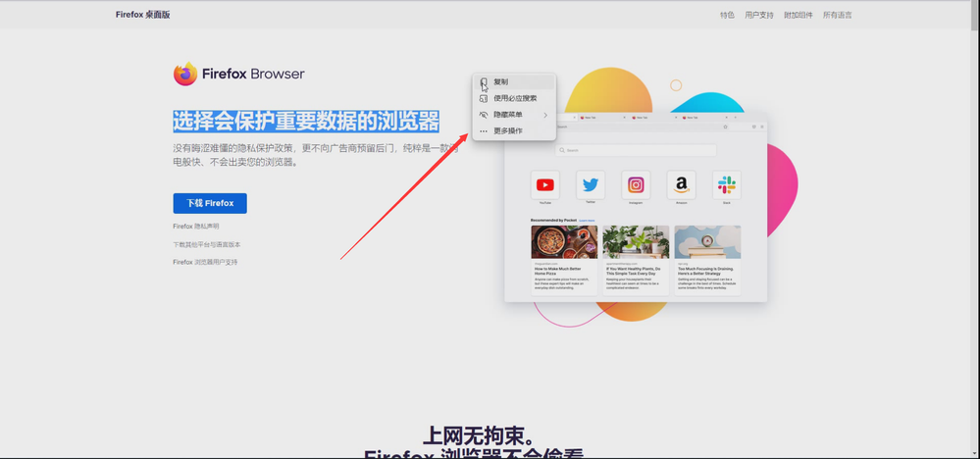Click the Amazon shortcut tile

click(681, 184)
